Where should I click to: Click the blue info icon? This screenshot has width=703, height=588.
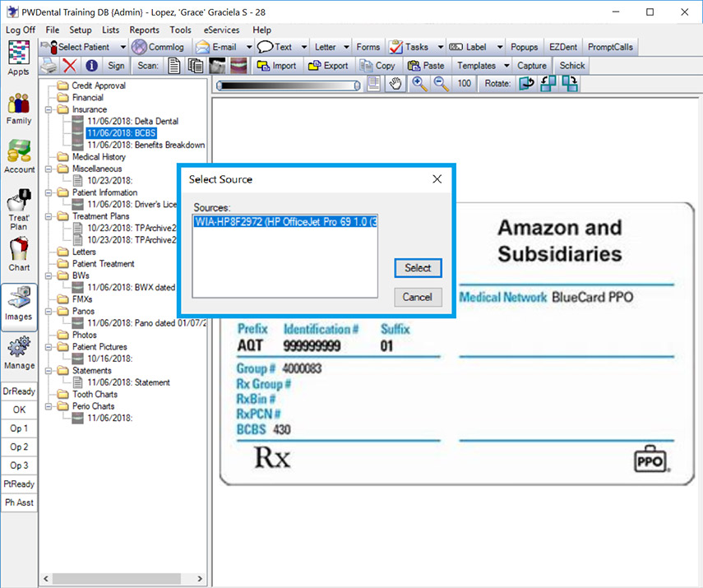pos(91,66)
